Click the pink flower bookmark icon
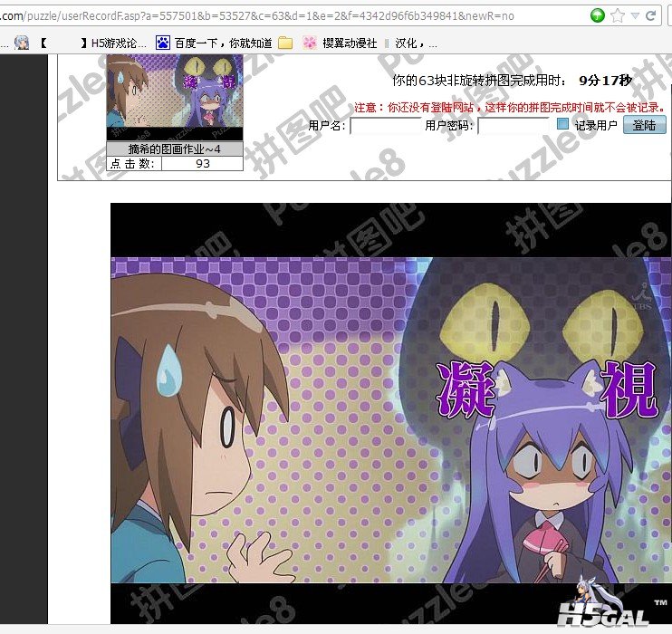The width and height of the screenshot is (672, 634). click(x=310, y=43)
